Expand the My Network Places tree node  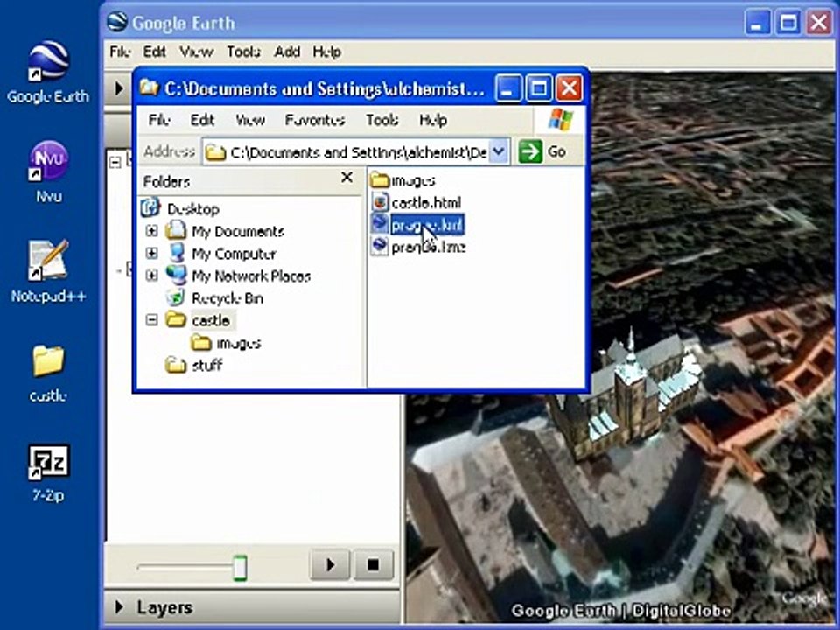click(x=152, y=276)
